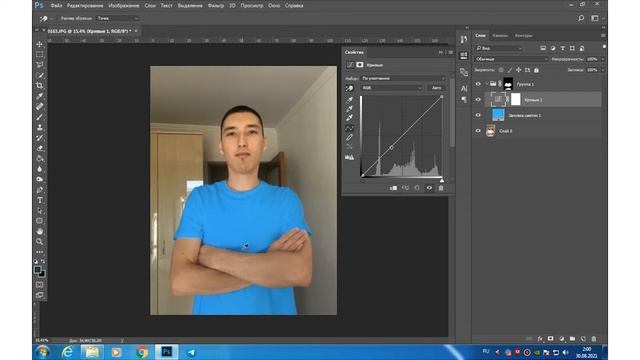
Task: Change screen mode icon at toolbar bottom
Action: pyautogui.click(x=40, y=295)
